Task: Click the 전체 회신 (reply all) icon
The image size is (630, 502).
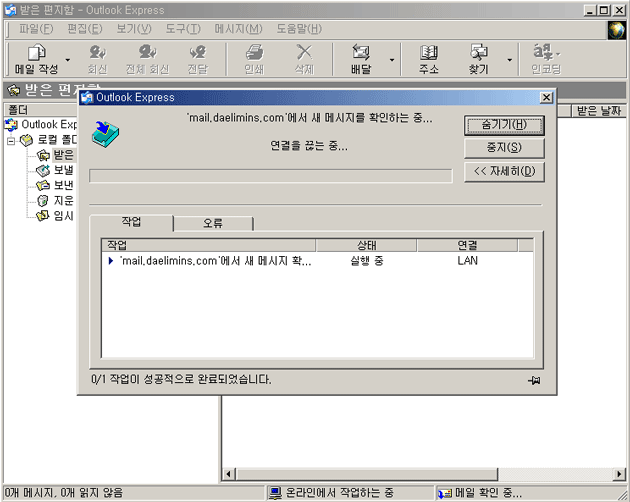Action: pos(147,59)
